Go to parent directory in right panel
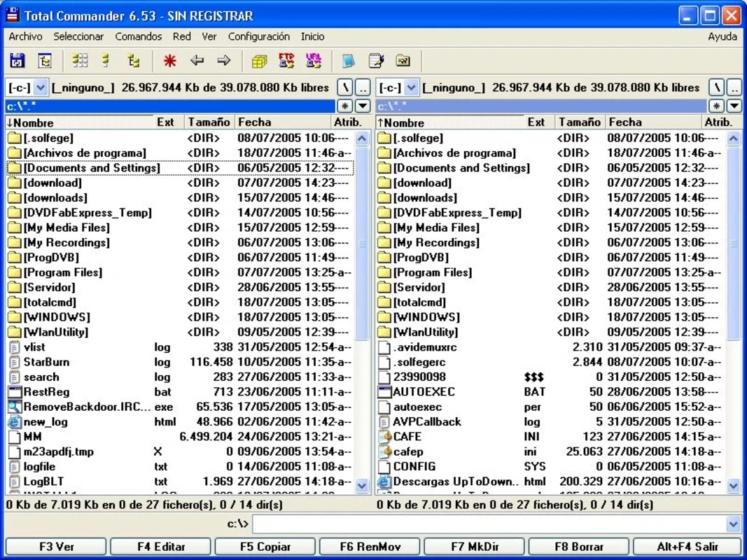The height and width of the screenshot is (560, 747). click(x=734, y=88)
